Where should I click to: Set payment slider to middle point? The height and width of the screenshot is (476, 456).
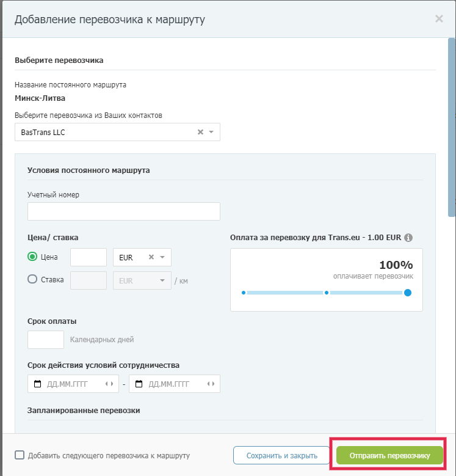[326, 293]
